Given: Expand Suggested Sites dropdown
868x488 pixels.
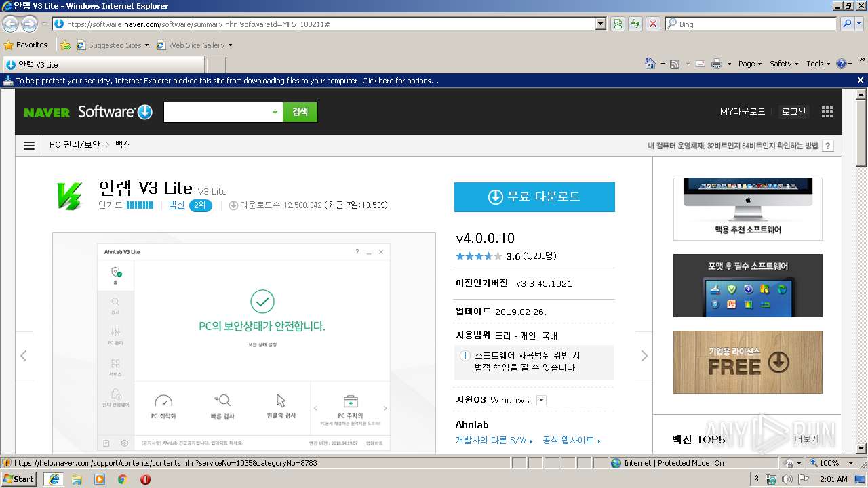Looking at the screenshot, I should click(146, 45).
